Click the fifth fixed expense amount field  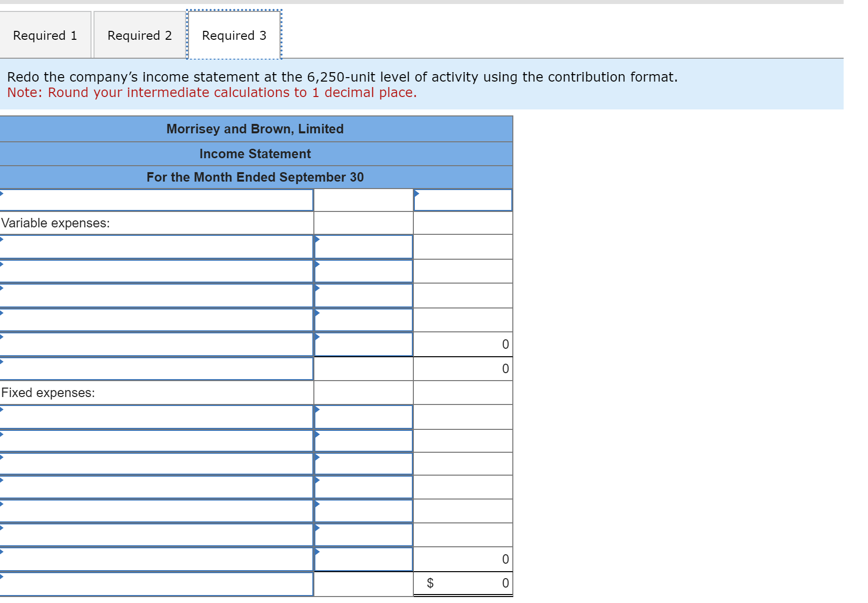364,511
